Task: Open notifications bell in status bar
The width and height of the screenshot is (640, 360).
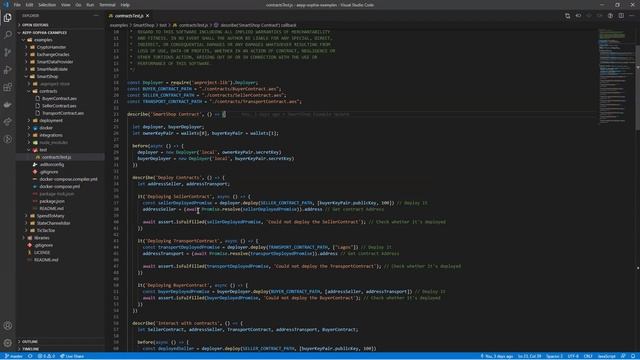Action: click(633, 356)
